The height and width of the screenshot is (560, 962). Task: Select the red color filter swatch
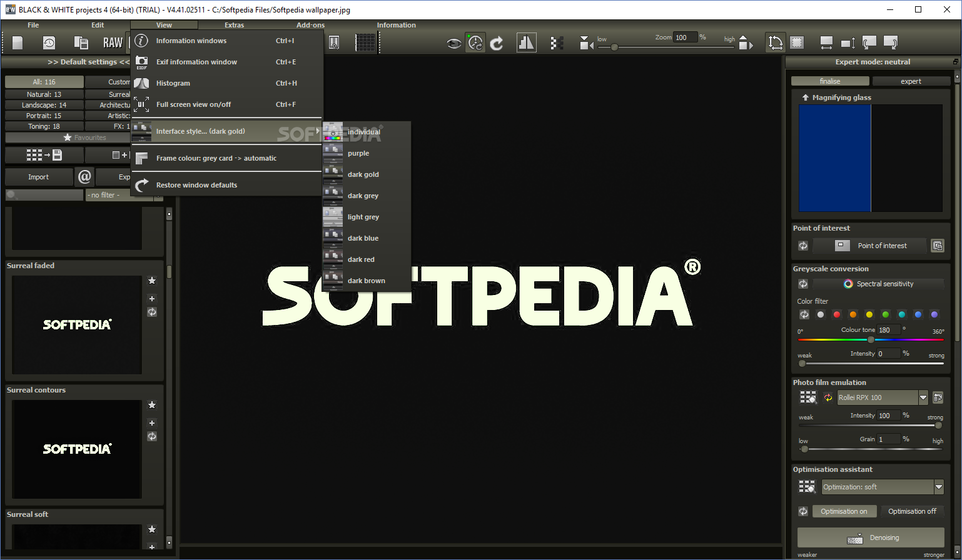pos(837,314)
